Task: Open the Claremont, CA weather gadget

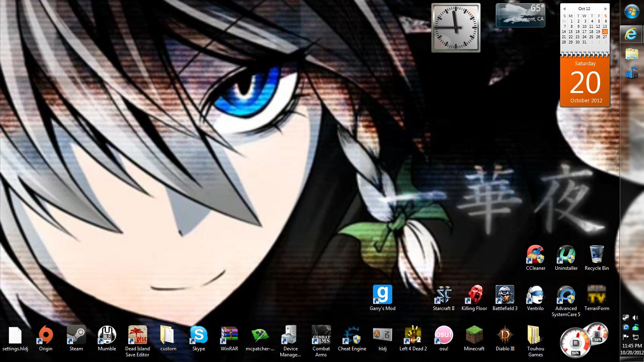Action: pyautogui.click(x=520, y=15)
